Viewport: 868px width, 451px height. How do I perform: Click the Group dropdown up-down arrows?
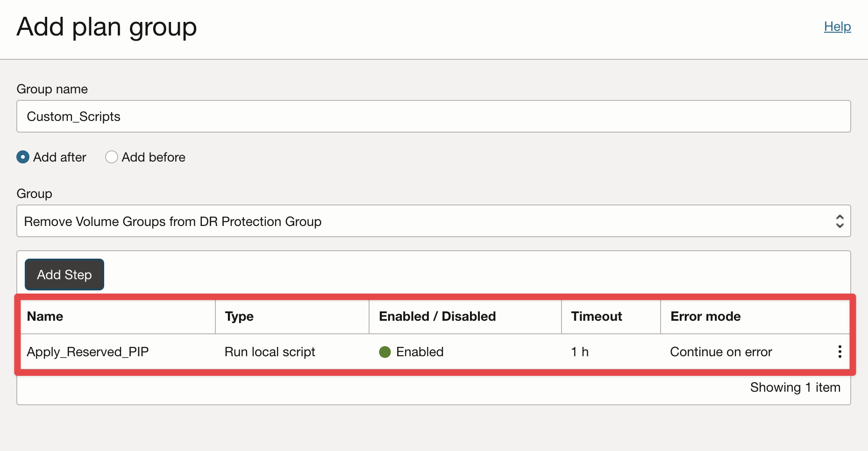click(x=840, y=221)
